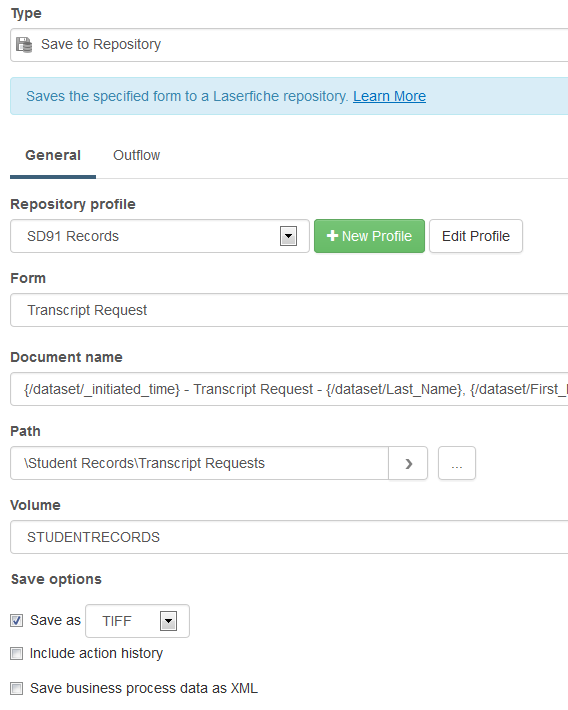Click the Document name input field
Image resolution: width=568 pixels, height=710 pixels.
(x=289, y=389)
